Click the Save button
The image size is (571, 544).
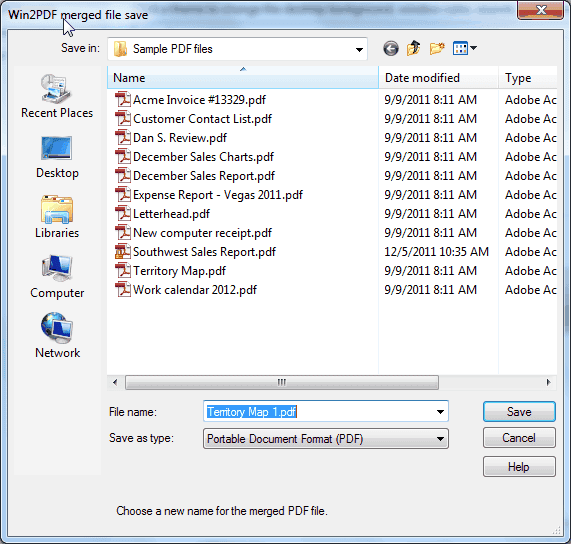[519, 412]
